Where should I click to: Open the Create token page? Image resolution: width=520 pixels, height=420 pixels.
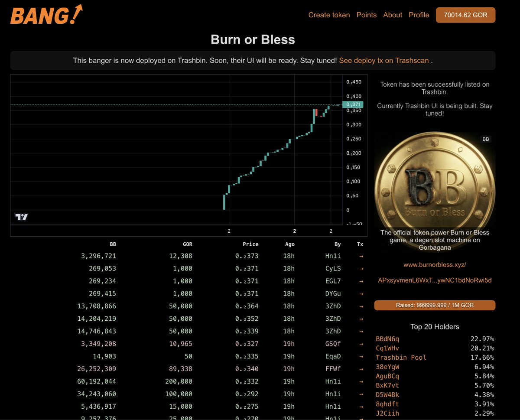point(329,15)
